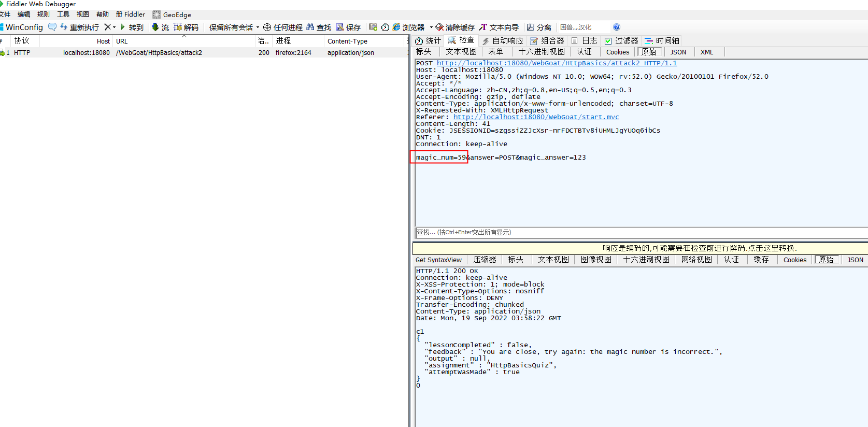868x427 pixels.
Task: Click the 册 Fiddler menu item
Action: (131, 15)
